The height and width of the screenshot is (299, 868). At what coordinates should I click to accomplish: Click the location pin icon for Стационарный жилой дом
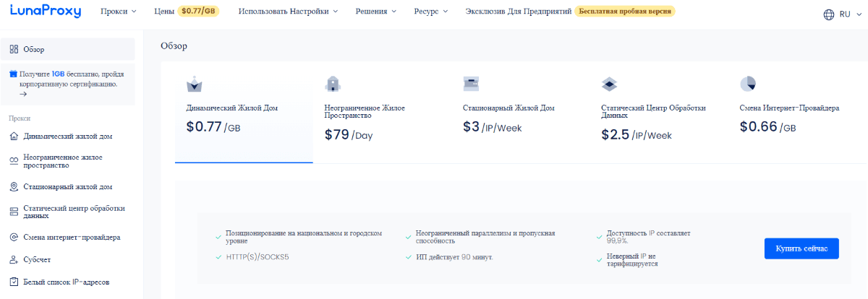(x=14, y=187)
